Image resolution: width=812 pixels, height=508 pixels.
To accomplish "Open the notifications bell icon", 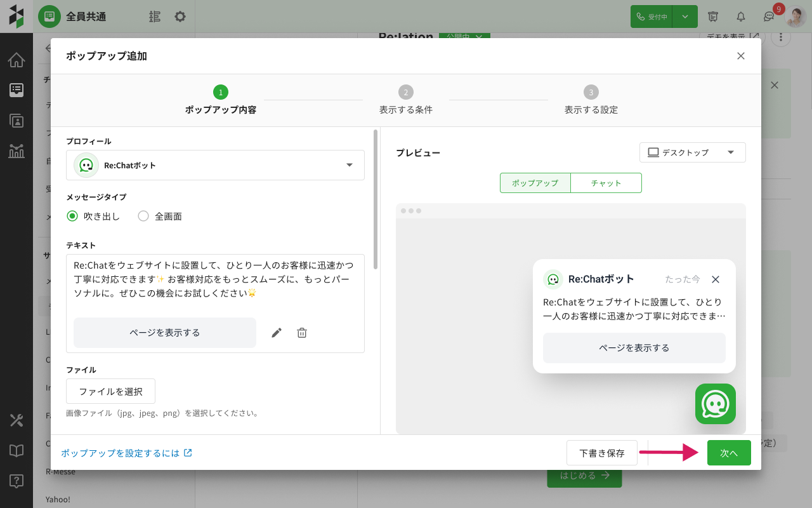I will tap(740, 17).
